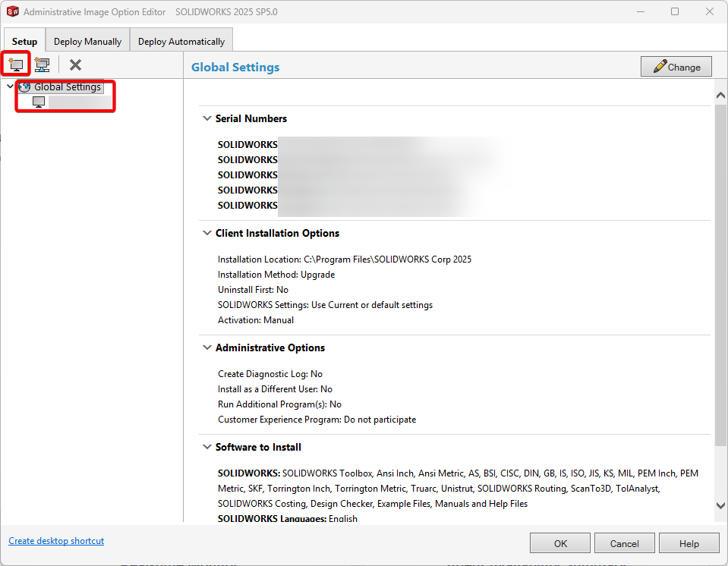The width and height of the screenshot is (728, 566).
Task: Collapse the Client Installation Options section
Action: click(207, 233)
